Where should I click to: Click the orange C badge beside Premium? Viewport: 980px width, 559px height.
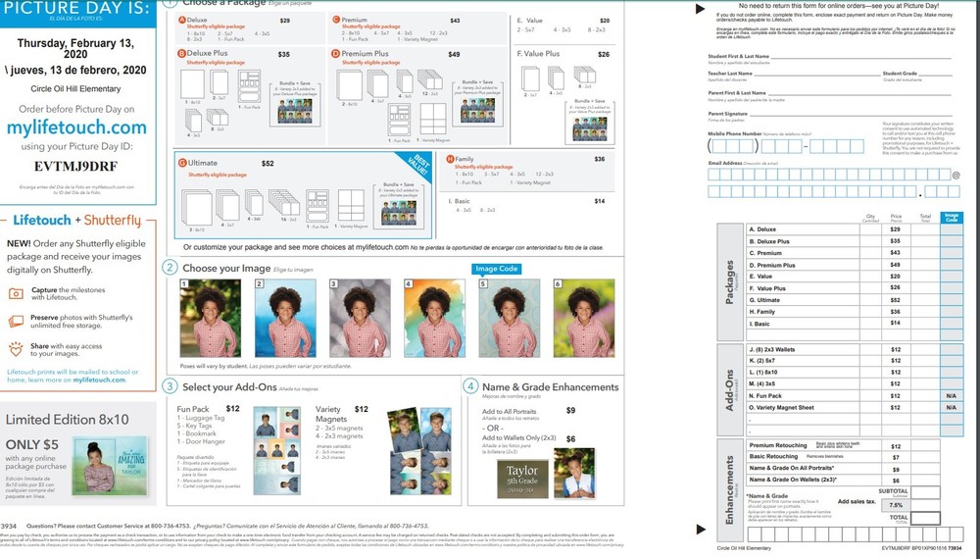point(336,20)
